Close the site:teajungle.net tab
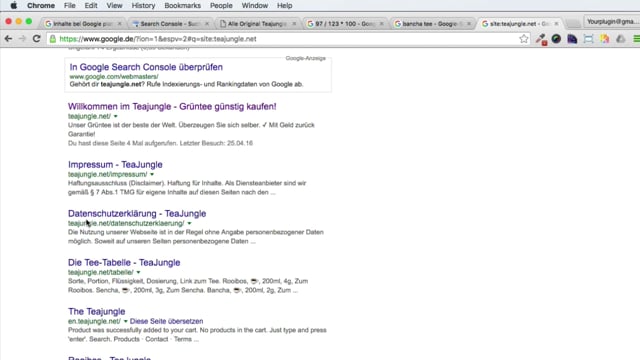640x360 pixels. pos(556,24)
